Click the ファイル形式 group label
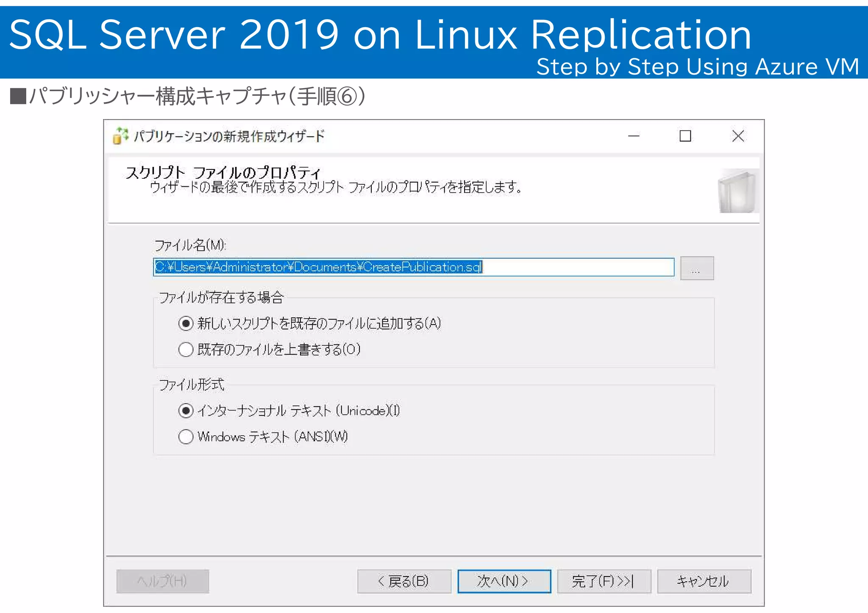This screenshot has height=613, width=868. 192,385
